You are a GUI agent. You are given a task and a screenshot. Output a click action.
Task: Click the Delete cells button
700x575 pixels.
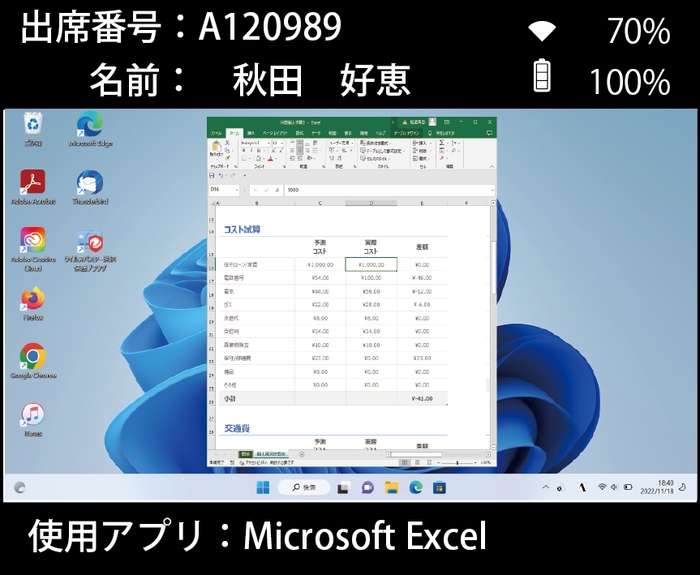[422, 150]
